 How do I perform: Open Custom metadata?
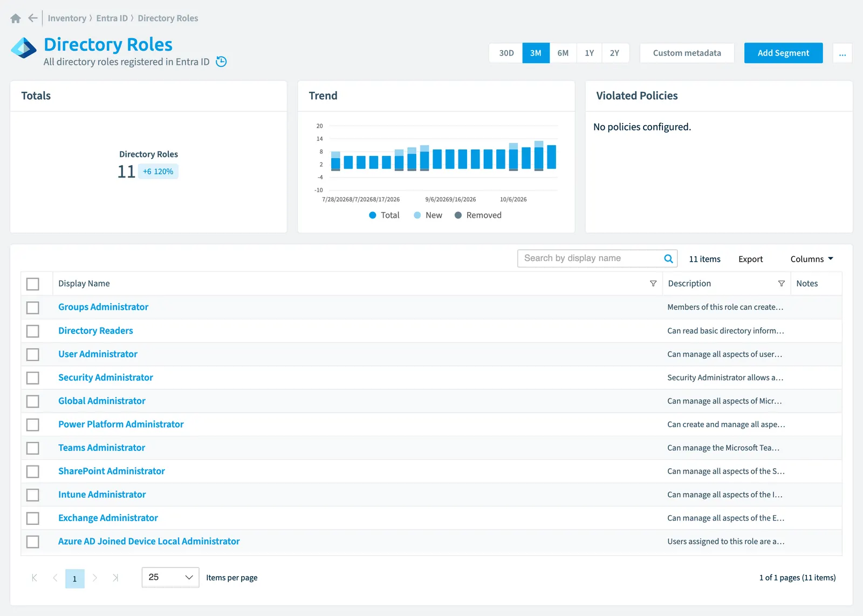point(687,53)
